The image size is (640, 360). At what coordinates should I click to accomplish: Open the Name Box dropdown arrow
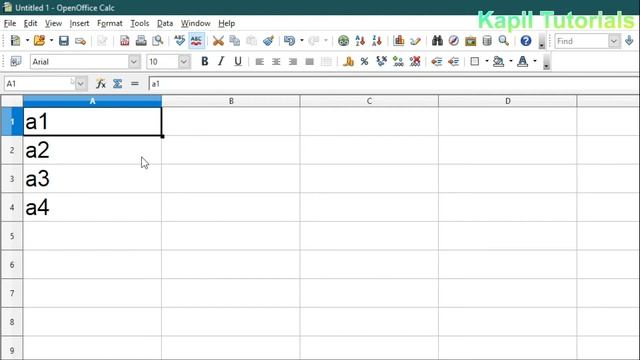point(81,84)
